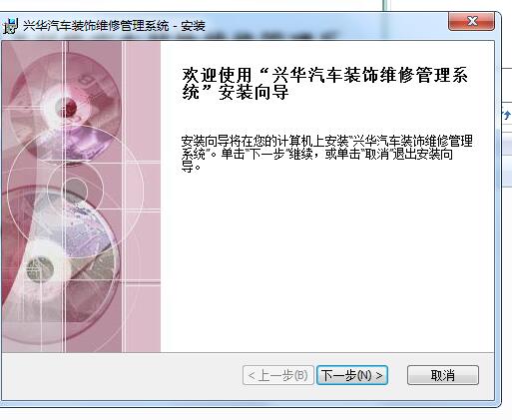Click the concentric circle graphic in the side banner
The height and width of the screenshot is (420, 512).
(75, 189)
